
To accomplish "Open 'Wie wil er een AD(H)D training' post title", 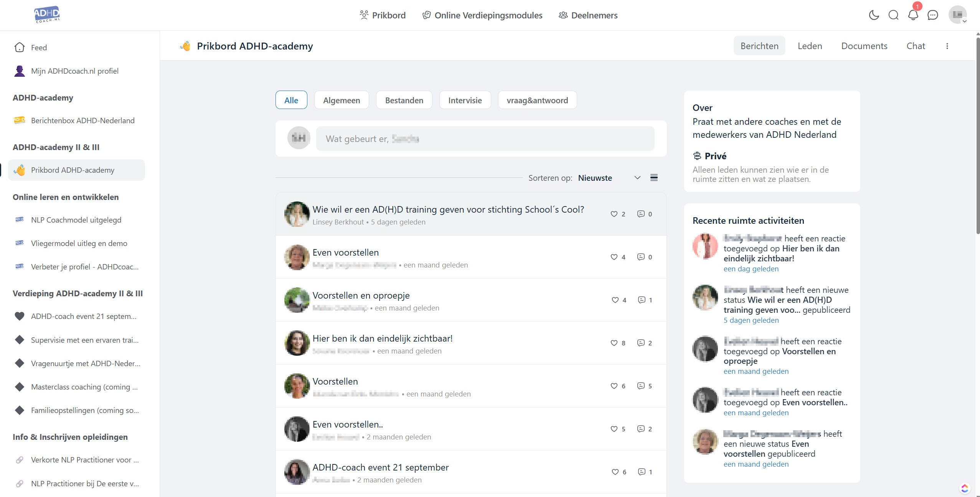I will click(x=448, y=210).
